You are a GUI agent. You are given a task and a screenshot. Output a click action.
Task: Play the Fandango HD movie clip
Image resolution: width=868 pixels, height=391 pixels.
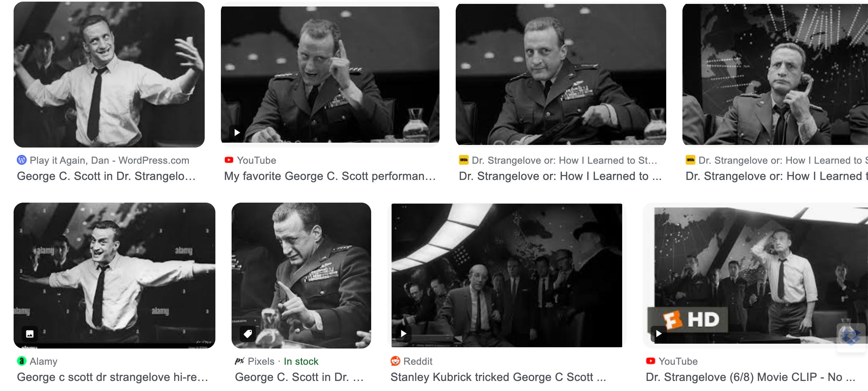(x=658, y=334)
